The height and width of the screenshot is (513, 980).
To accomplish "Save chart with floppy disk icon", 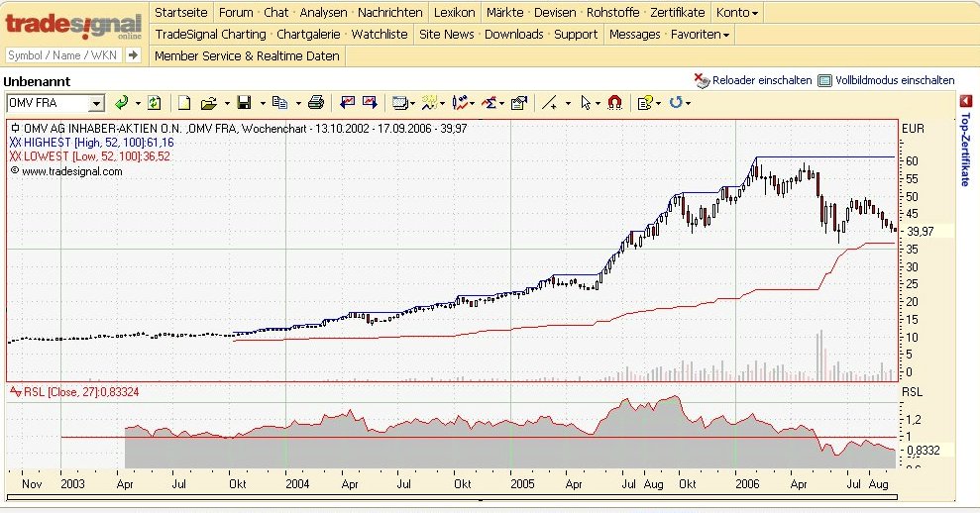I will click(245, 102).
